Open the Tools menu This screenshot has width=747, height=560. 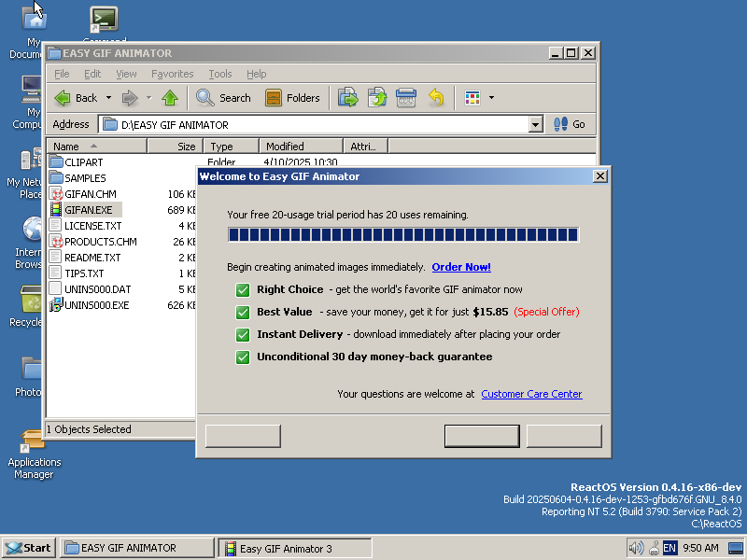pyautogui.click(x=220, y=74)
